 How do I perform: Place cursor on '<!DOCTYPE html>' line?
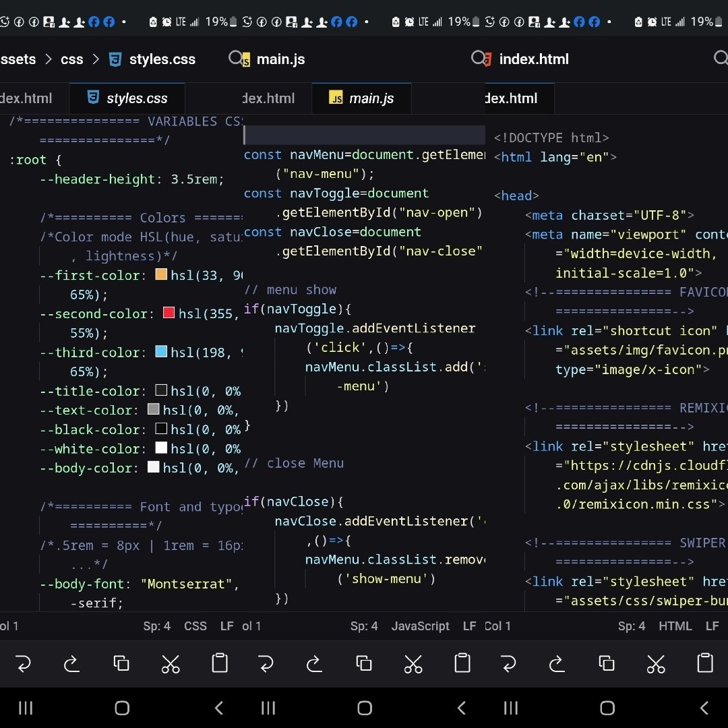point(551,138)
